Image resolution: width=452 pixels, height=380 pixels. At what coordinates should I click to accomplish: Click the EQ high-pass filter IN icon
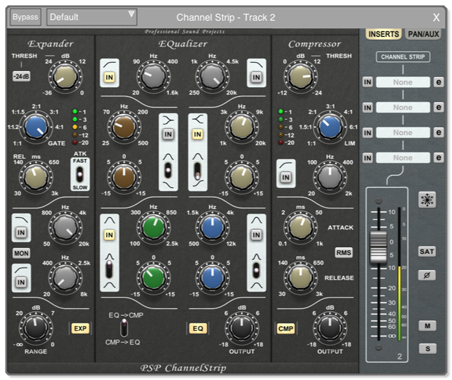click(x=109, y=77)
